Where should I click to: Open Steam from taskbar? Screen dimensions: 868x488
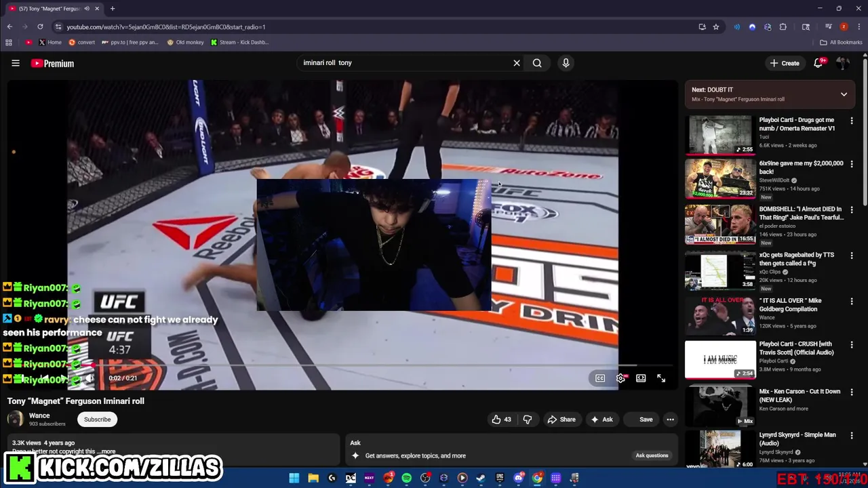481,478
